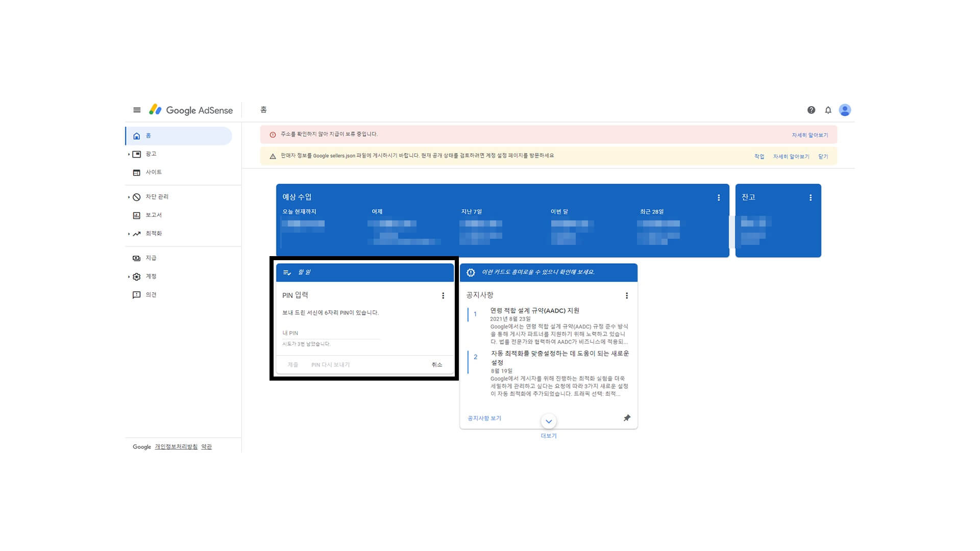Click the payments icon beside 지급
Screen dimensions: 980x551
(136, 258)
